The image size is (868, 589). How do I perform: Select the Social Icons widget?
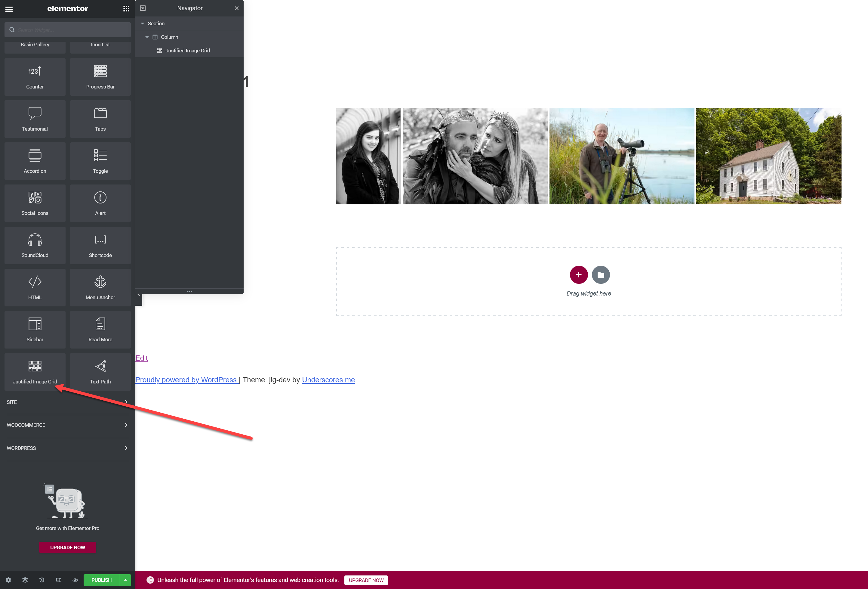pos(35,203)
